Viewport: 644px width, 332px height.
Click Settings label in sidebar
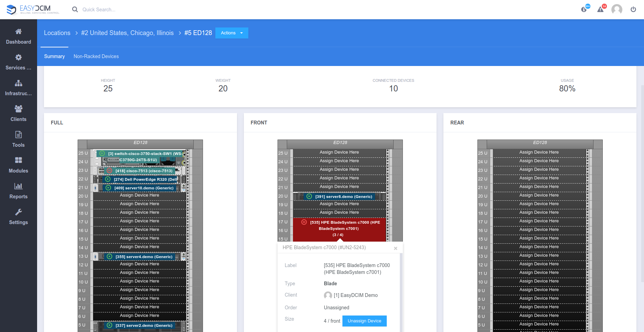point(19,222)
